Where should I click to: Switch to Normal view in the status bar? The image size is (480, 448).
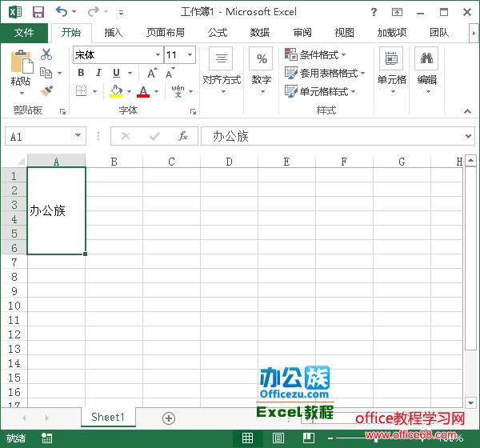pos(247,438)
